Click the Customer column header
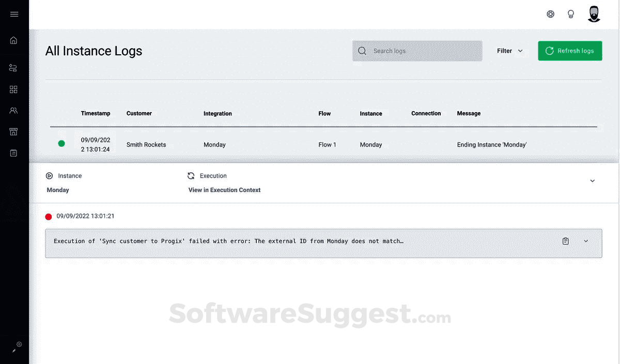The width and height of the screenshot is (620, 364). pyautogui.click(x=139, y=113)
